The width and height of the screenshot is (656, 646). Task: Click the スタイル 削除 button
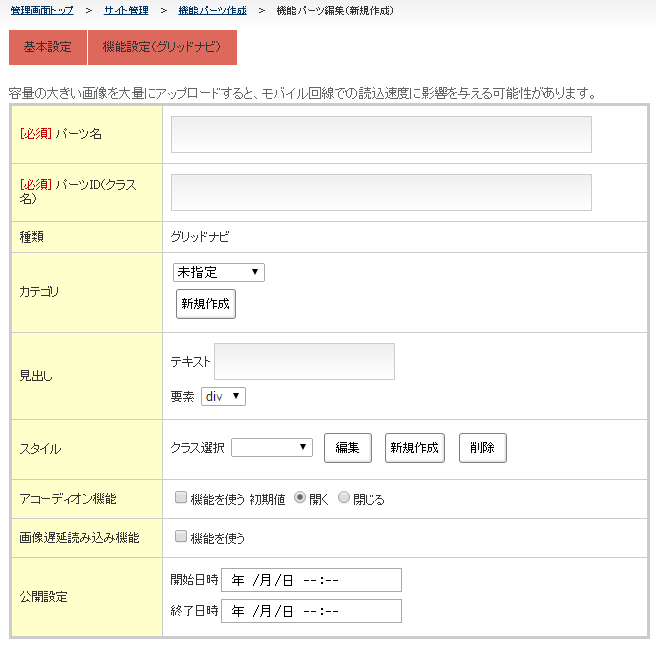[x=483, y=448]
